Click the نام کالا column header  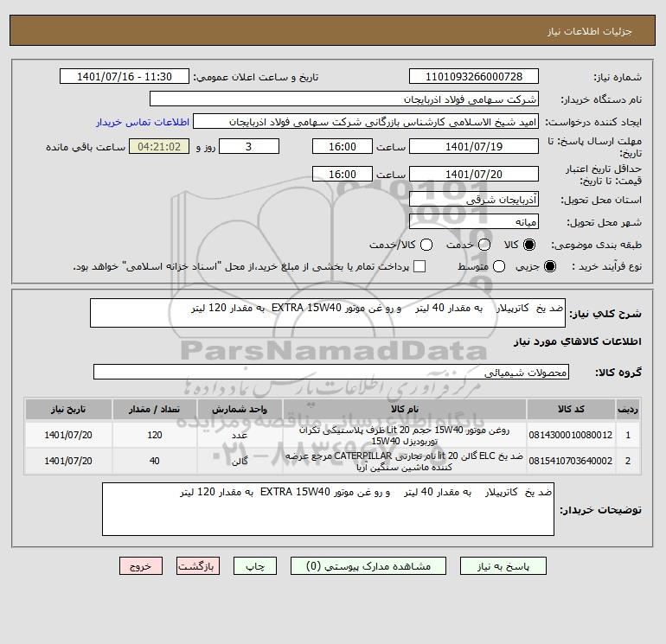[405, 409]
